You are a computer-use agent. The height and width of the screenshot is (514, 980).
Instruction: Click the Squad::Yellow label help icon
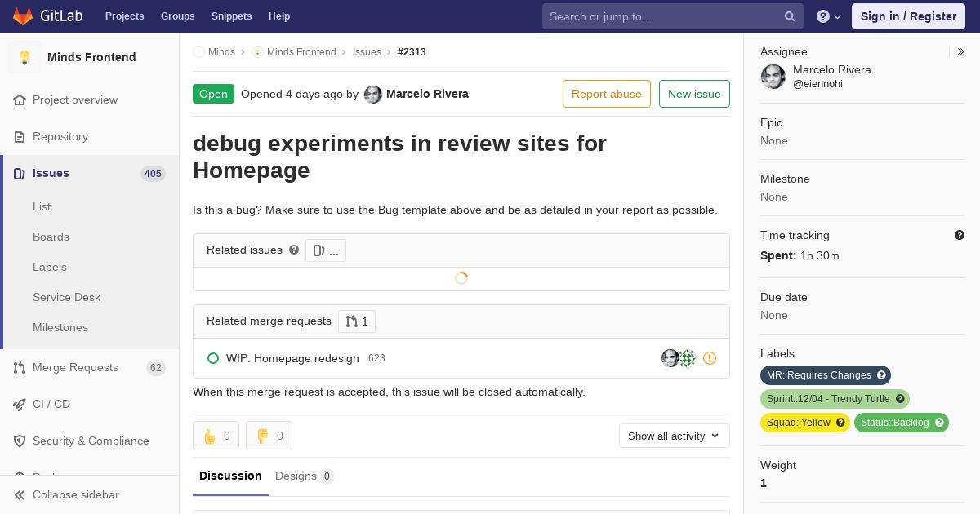pos(840,423)
